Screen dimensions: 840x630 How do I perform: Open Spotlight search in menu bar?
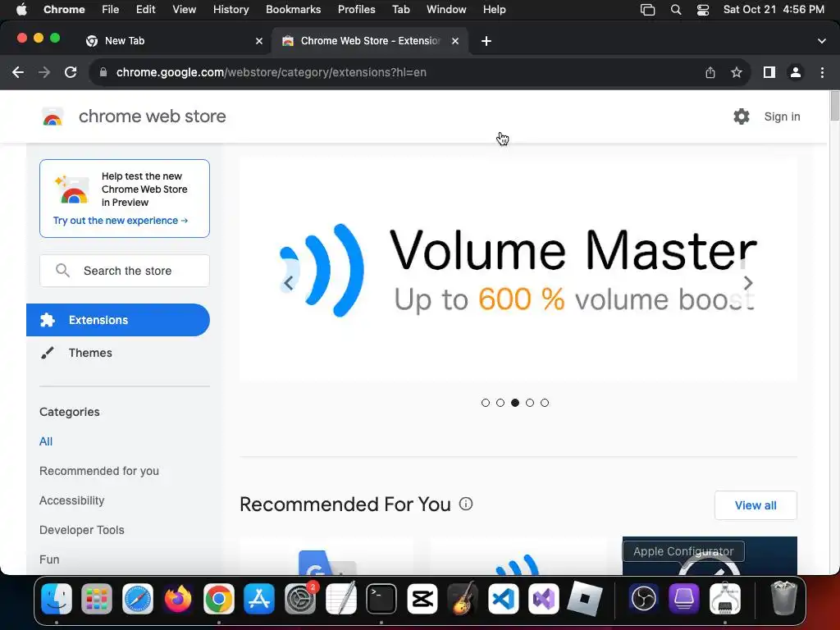point(676,10)
